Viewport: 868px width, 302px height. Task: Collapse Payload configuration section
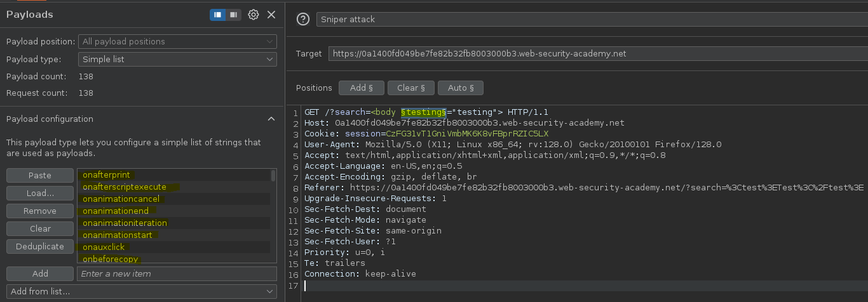pos(271,119)
